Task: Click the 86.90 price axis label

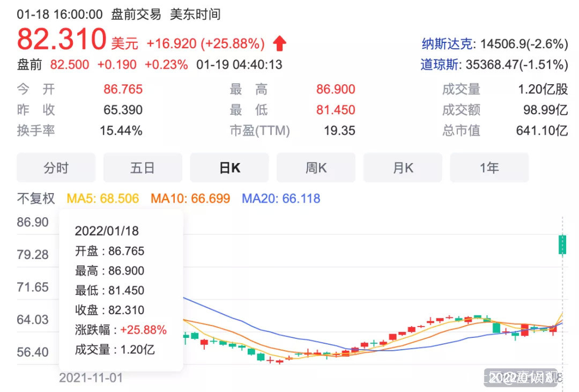Action: 33,222
